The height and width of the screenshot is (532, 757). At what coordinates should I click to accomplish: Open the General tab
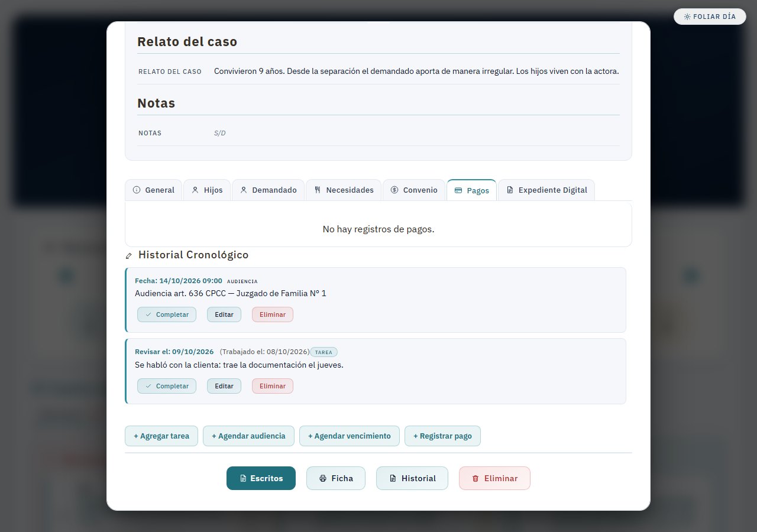point(154,190)
